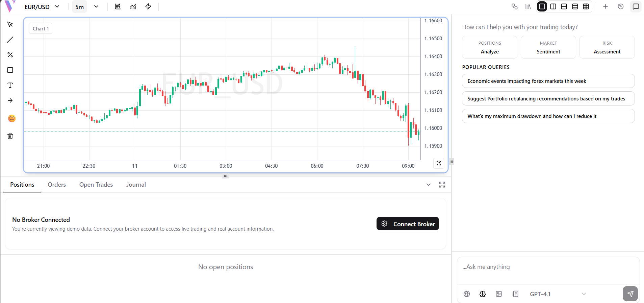Toggle the AI chat panel icon

(636, 7)
